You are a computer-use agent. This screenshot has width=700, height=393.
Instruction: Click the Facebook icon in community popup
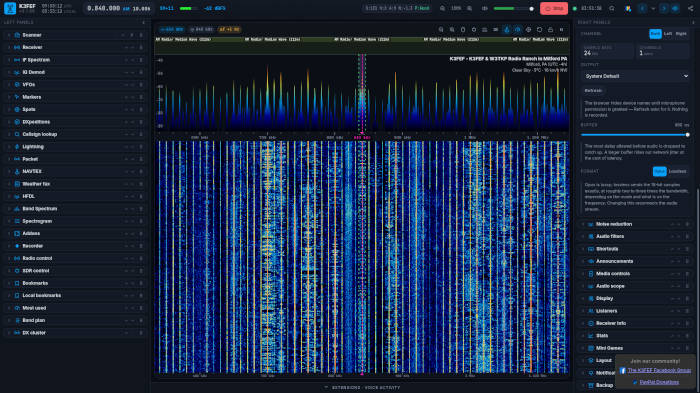622,371
